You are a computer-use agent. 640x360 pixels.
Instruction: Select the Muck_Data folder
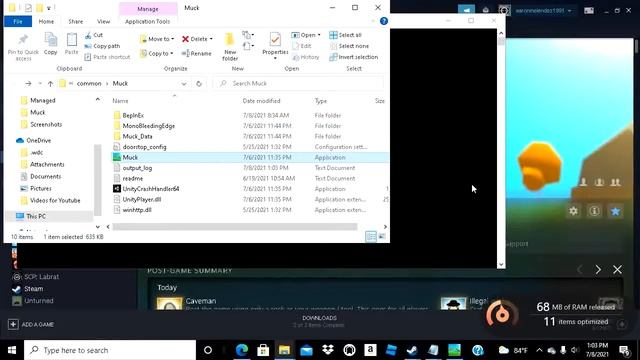point(137,136)
